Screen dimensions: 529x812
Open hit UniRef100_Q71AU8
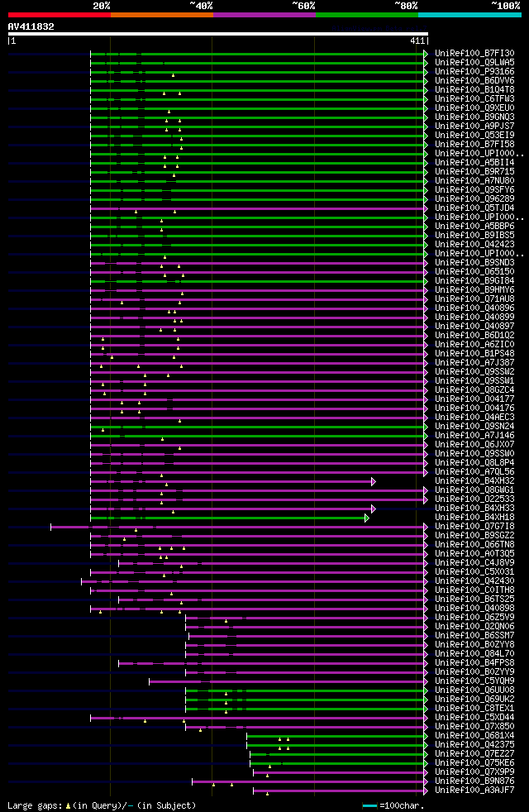pos(474,299)
